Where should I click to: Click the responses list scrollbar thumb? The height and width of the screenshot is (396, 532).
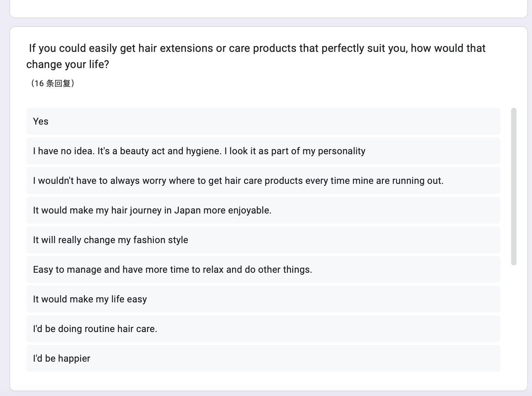(513, 186)
